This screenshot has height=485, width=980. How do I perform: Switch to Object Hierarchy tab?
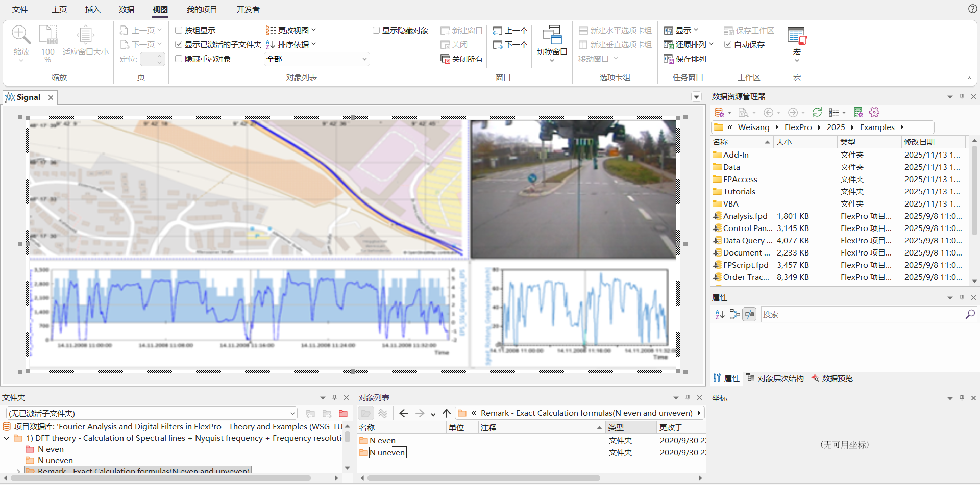[775, 378]
